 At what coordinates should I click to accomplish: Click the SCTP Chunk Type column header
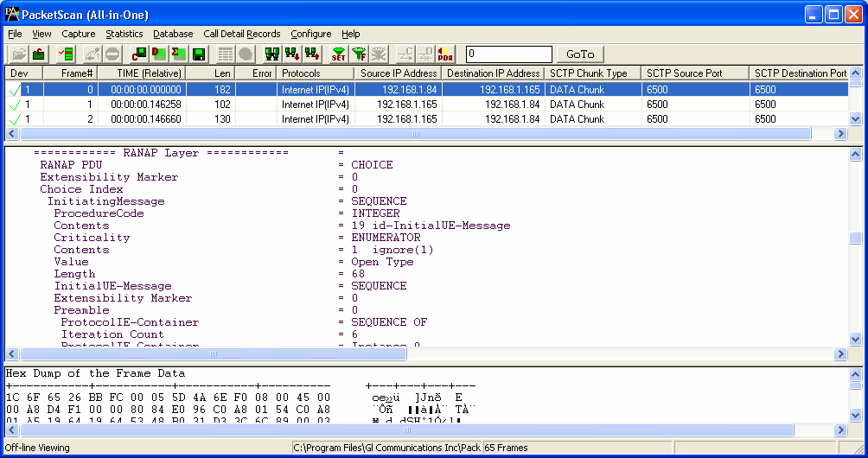coord(593,73)
